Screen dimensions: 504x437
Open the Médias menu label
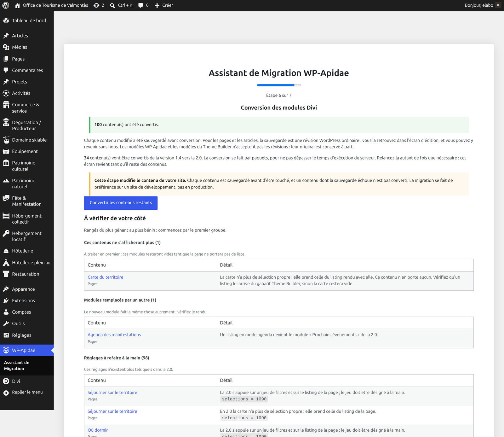20,47
